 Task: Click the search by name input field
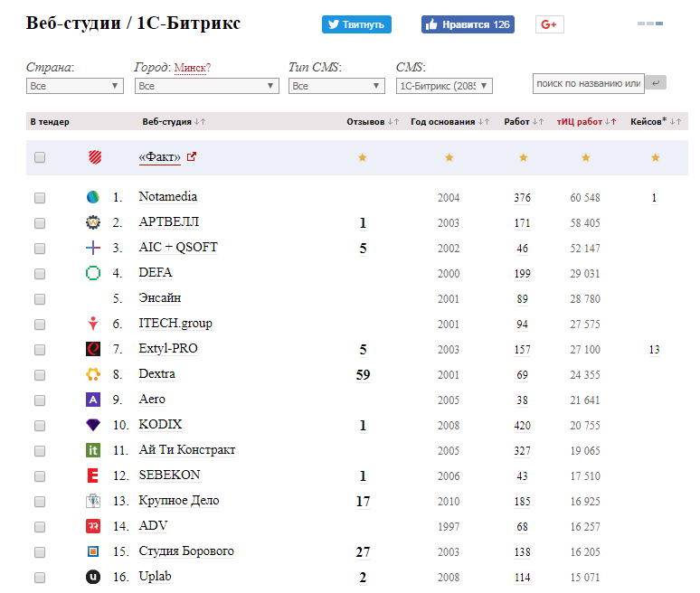[589, 83]
